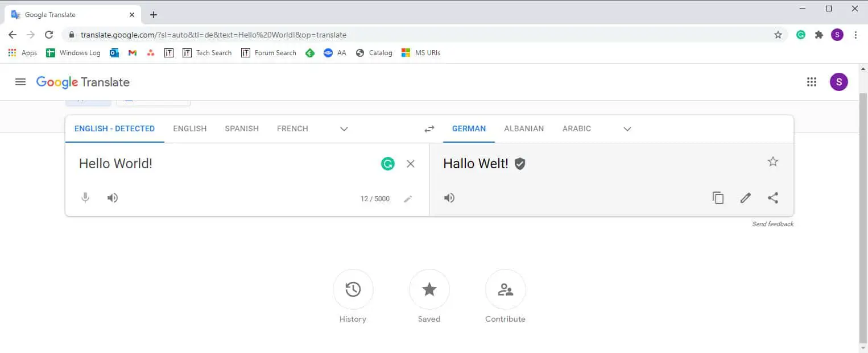Viewport: 868px width, 353px height.
Task: Open a new browser tab
Action: pyautogui.click(x=154, y=15)
